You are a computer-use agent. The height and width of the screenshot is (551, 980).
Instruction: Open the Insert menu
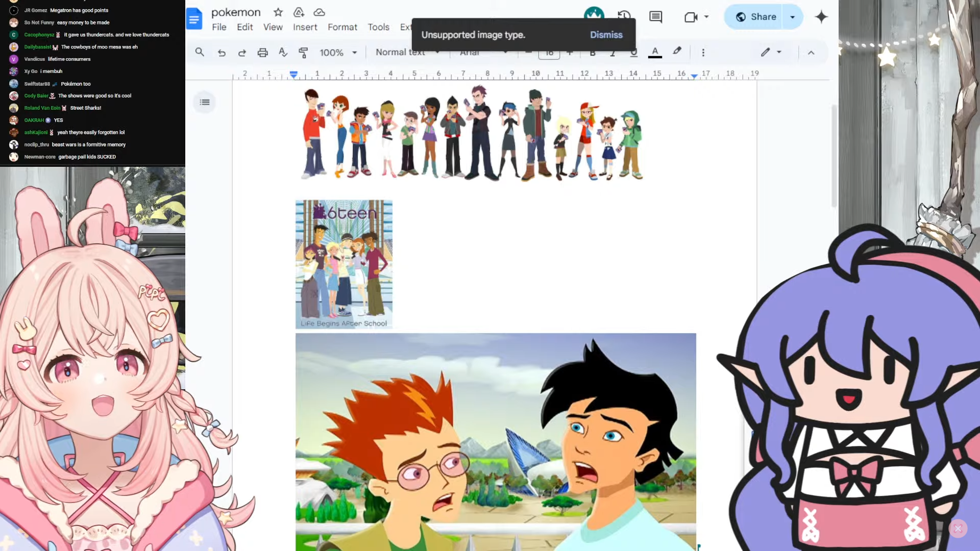[305, 27]
